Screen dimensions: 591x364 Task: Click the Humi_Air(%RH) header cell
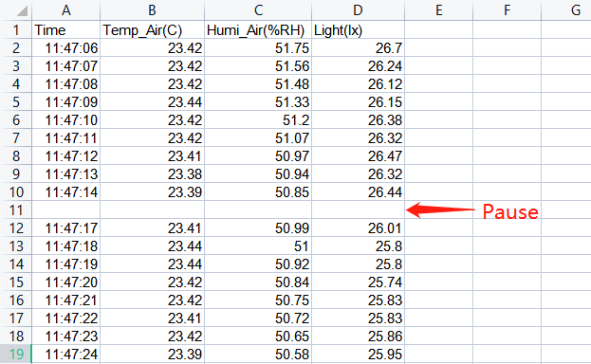coord(258,29)
